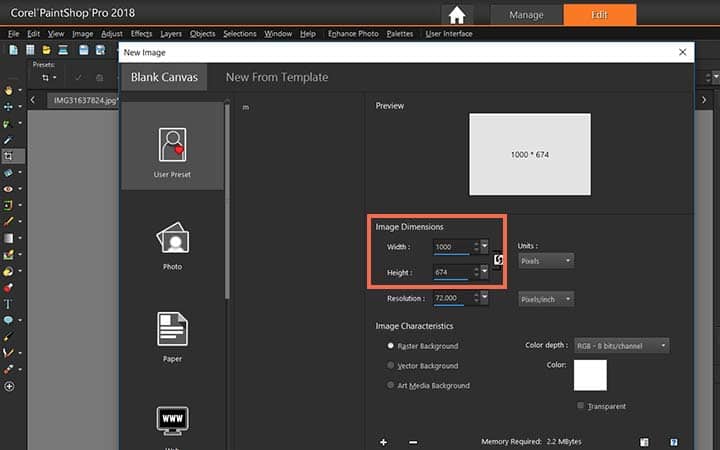Image resolution: width=720 pixels, height=450 pixels.
Task: Open the Resolution value dropdown arrow
Action: (484, 298)
